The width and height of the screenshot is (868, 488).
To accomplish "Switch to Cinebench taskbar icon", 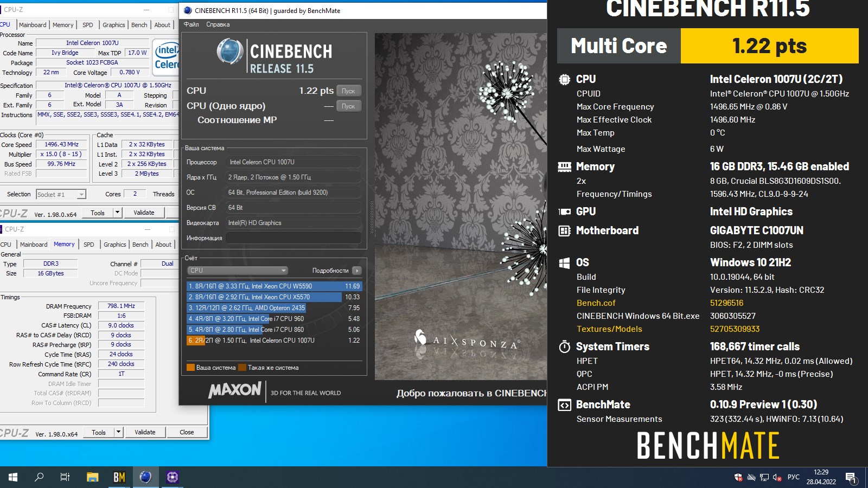I will (x=145, y=477).
